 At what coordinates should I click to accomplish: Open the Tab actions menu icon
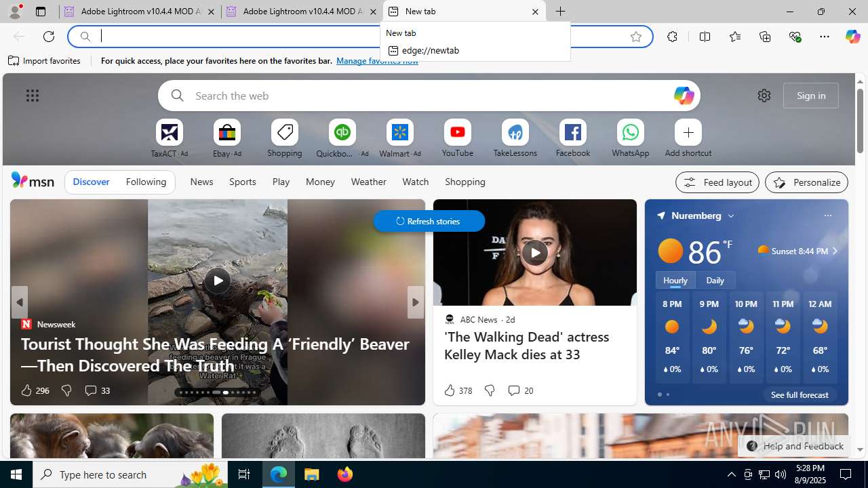coord(41,12)
